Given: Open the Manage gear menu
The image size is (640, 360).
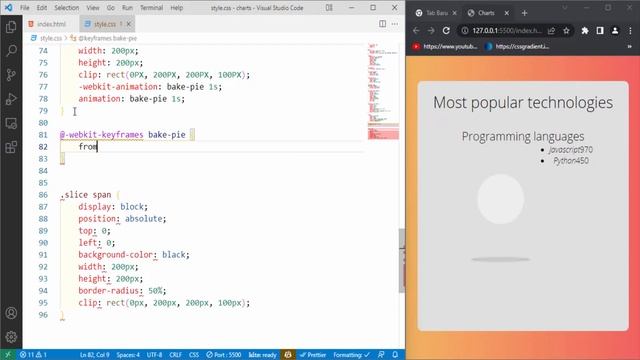Looking at the screenshot, I should 11,337.
